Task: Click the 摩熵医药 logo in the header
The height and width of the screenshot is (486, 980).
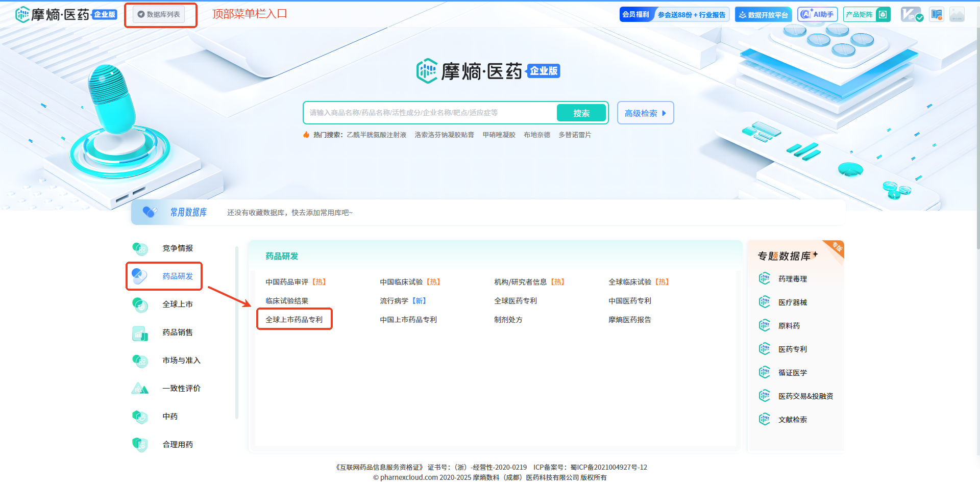Action: click(66, 14)
